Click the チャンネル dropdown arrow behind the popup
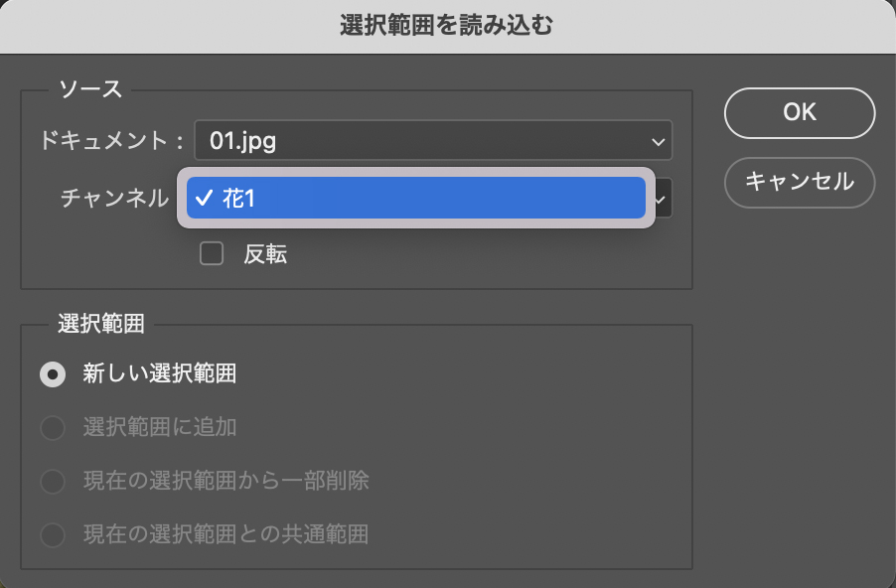This screenshot has width=896, height=588. (x=663, y=199)
